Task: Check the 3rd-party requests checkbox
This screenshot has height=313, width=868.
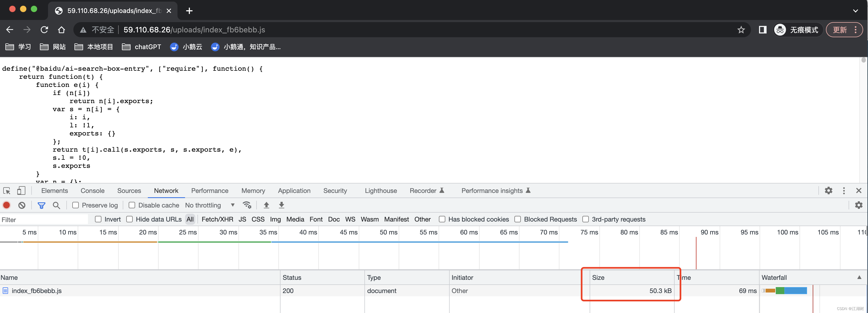Action: click(x=586, y=219)
